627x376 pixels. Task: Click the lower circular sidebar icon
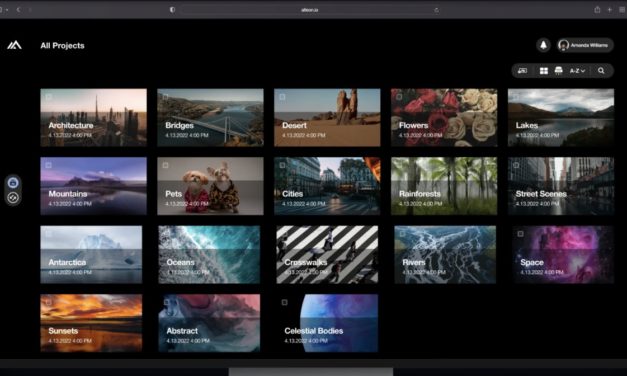click(13, 198)
